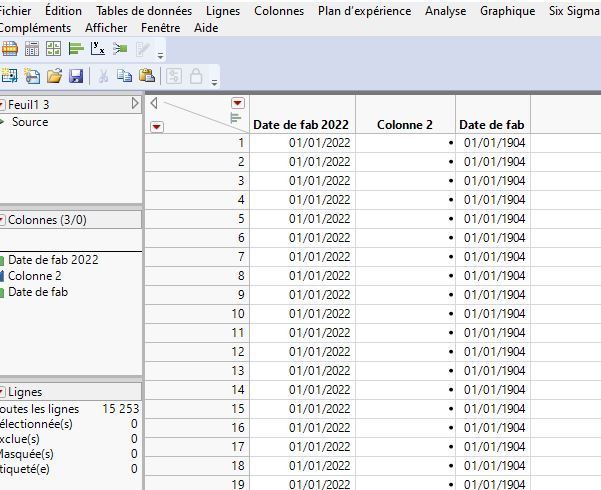Click the Sélectionnée(s) rows count
The image size is (601, 490).
coord(134,424)
